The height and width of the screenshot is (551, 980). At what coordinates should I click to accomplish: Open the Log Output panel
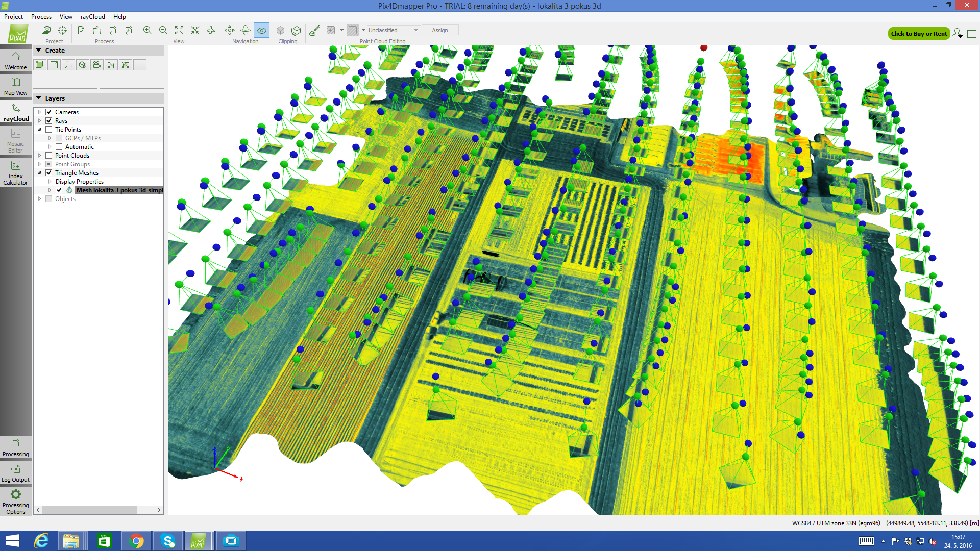pyautogui.click(x=16, y=473)
